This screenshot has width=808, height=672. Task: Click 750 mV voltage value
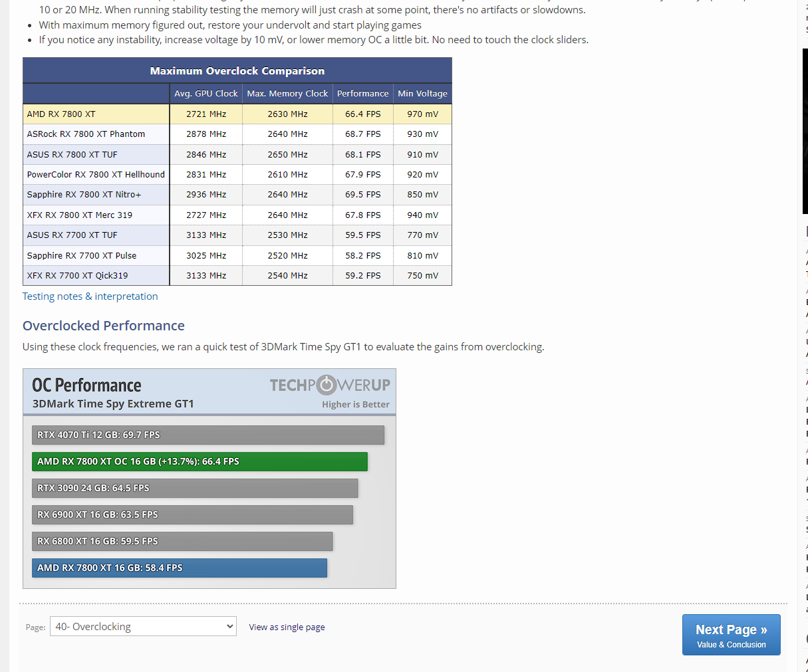tap(423, 276)
